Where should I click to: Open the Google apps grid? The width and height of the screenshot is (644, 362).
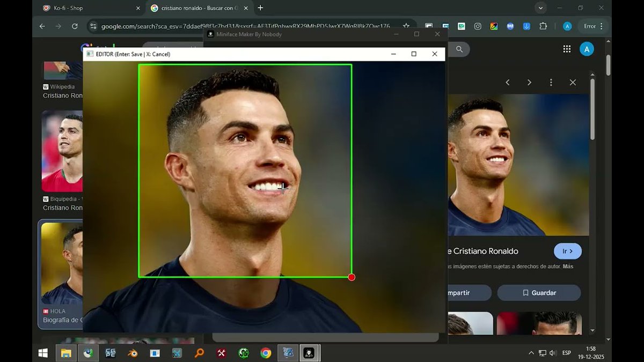click(567, 48)
